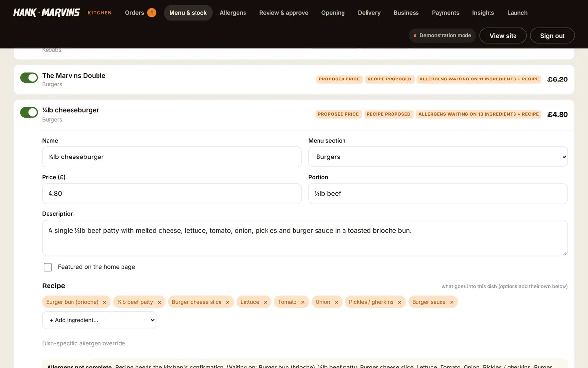Click the Description resize grip
The width and height of the screenshot is (588, 368).
[x=564, y=253]
